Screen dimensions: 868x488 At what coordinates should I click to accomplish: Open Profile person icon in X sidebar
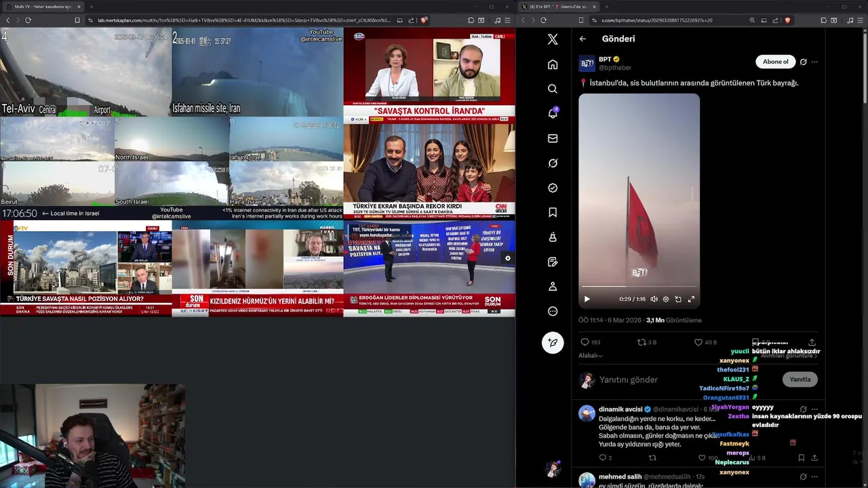coord(553,287)
